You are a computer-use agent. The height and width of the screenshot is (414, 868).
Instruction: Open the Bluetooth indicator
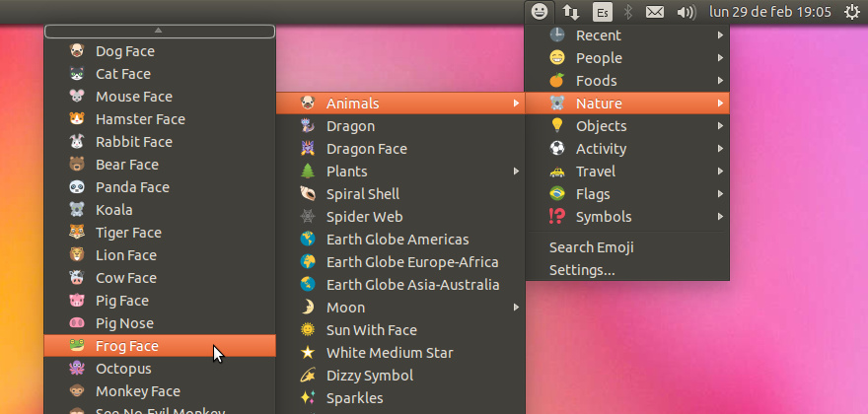coord(628,12)
